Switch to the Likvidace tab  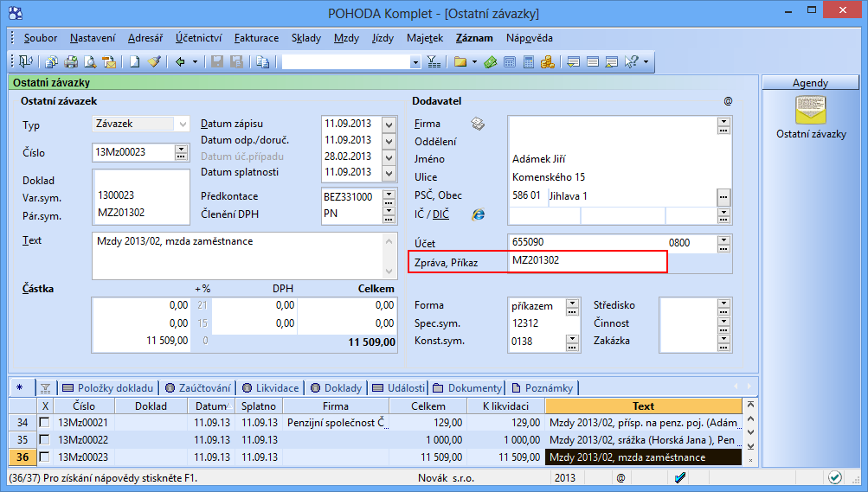click(271, 387)
